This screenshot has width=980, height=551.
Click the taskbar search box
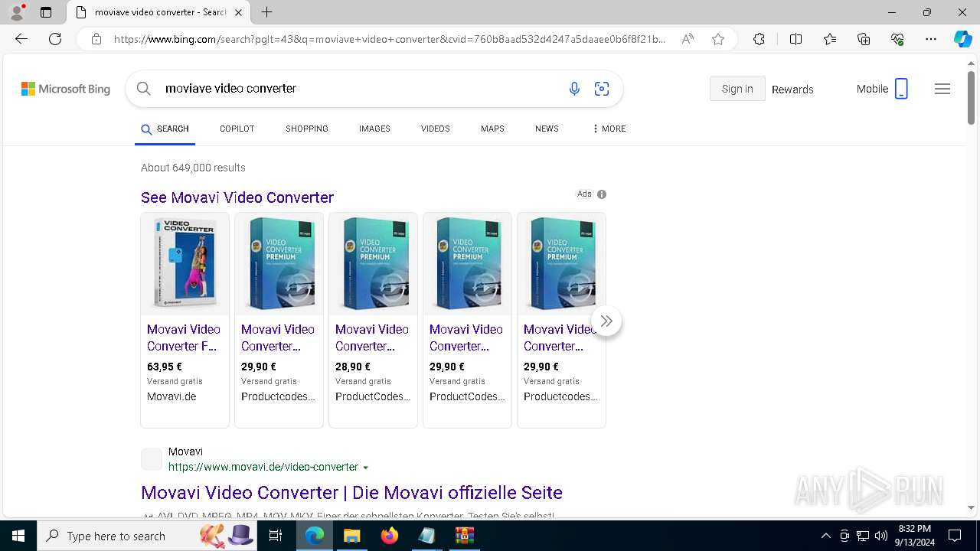coord(145,536)
